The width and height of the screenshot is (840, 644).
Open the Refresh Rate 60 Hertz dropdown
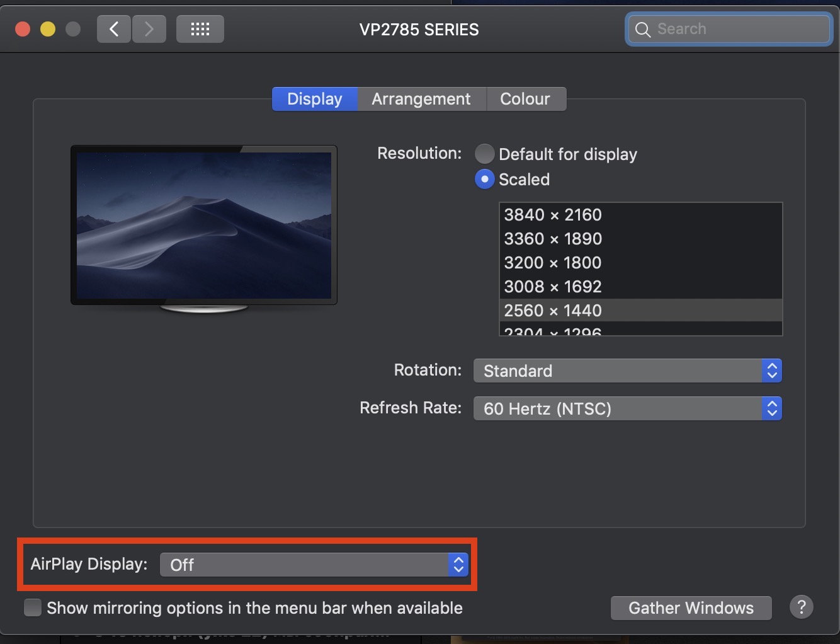coord(628,408)
